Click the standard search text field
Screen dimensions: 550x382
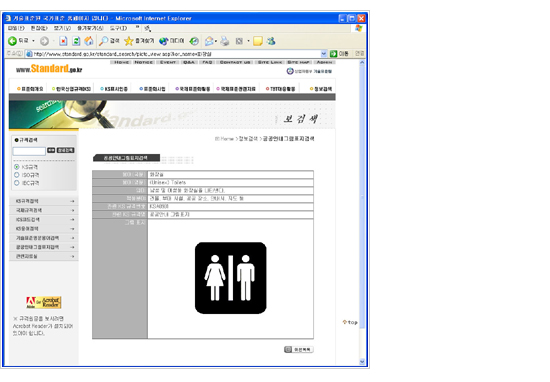click(29, 151)
